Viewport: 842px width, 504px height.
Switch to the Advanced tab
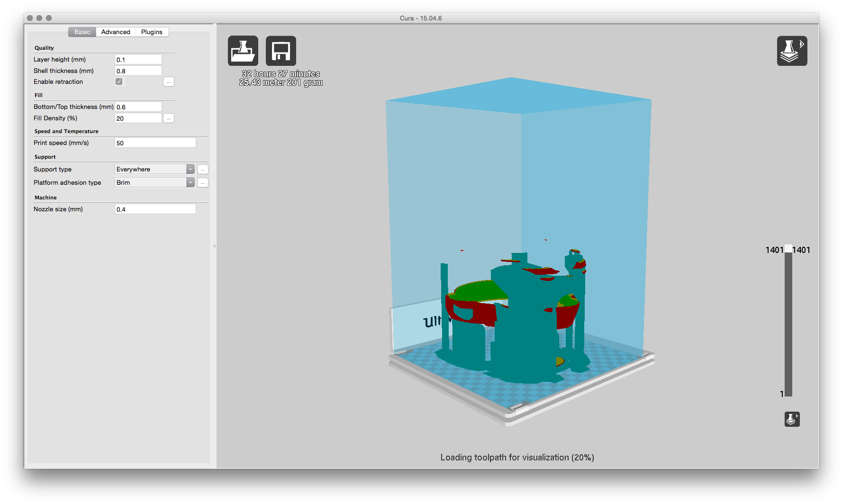pyautogui.click(x=116, y=32)
